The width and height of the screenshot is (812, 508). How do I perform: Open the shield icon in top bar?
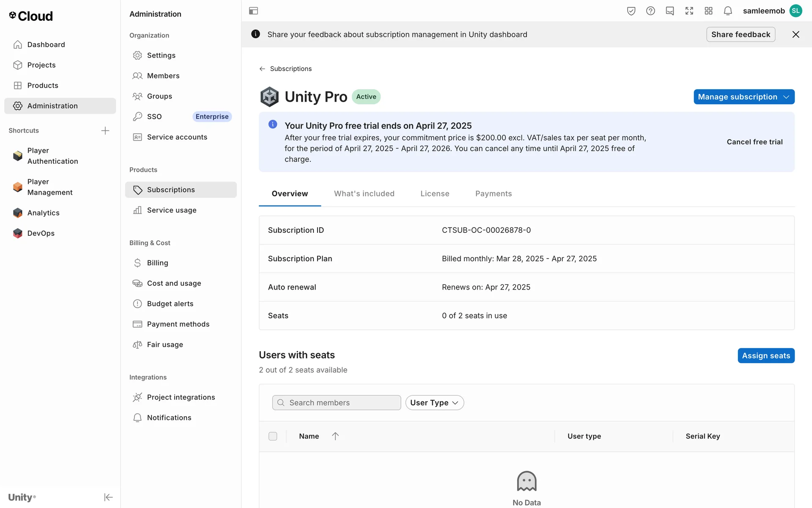(x=631, y=11)
